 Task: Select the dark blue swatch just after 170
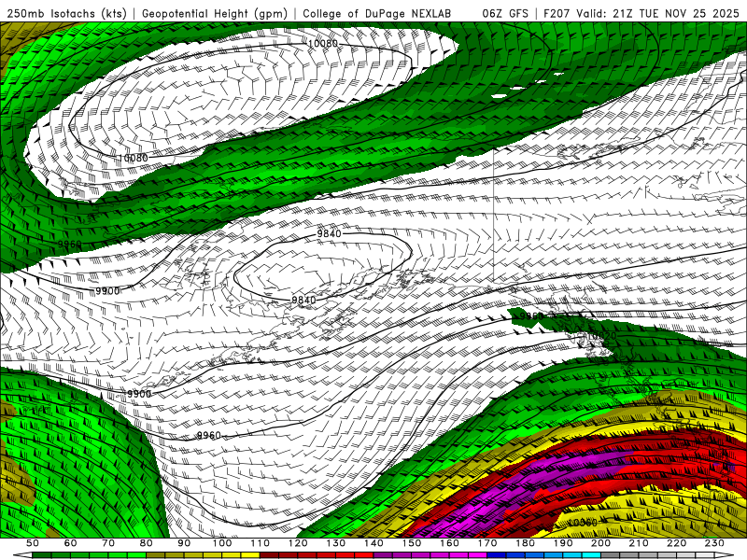(497, 555)
